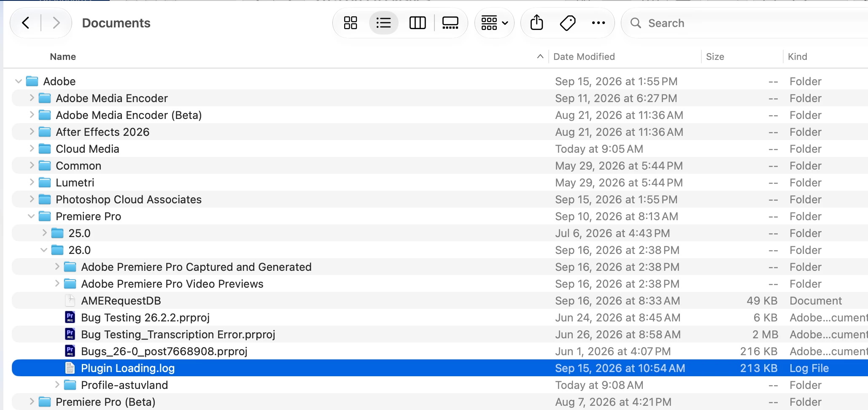Expand the Adobe Media Encoder folder
The height and width of the screenshot is (410, 868).
(31, 98)
